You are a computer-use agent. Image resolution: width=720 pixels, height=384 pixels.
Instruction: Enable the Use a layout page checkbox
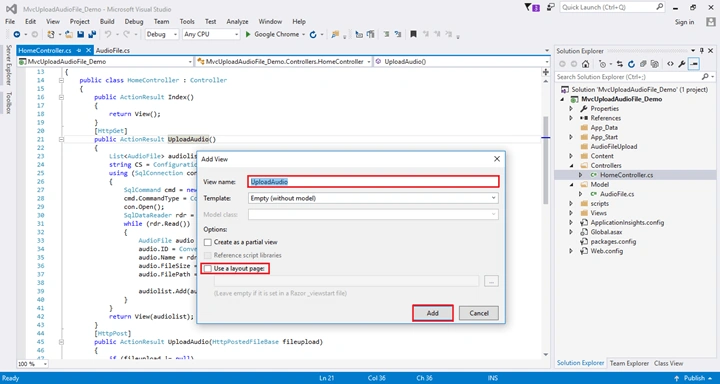click(x=208, y=268)
